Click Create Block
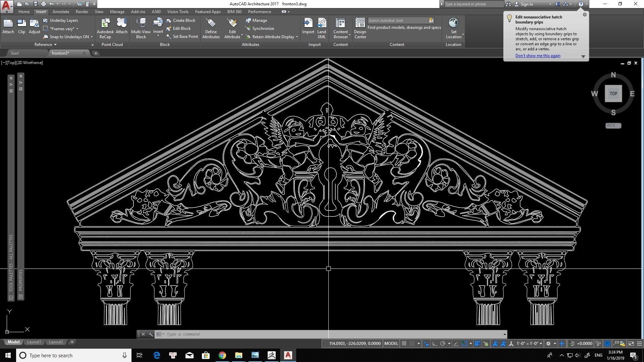This screenshot has width=644, height=362. (181, 20)
